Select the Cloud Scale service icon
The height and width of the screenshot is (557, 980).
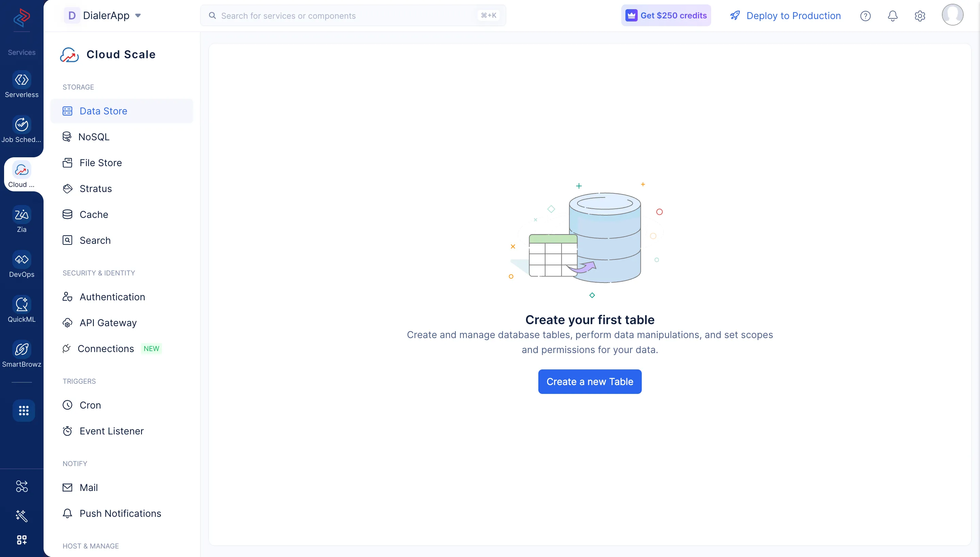(x=21, y=173)
